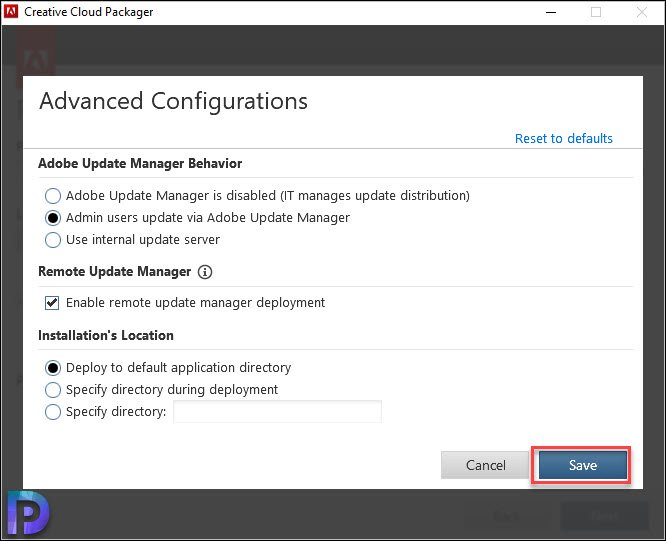
Task: Click the Remote Update Manager heading text
Action: (x=115, y=272)
